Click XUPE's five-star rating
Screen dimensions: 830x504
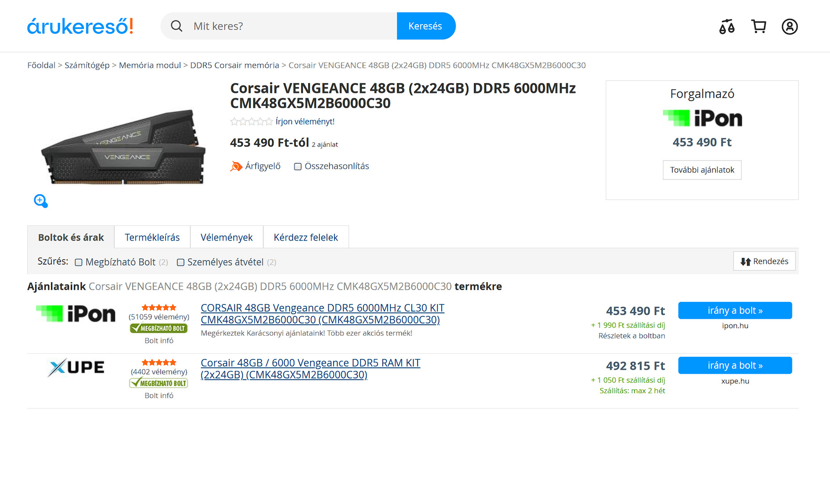[x=159, y=362]
